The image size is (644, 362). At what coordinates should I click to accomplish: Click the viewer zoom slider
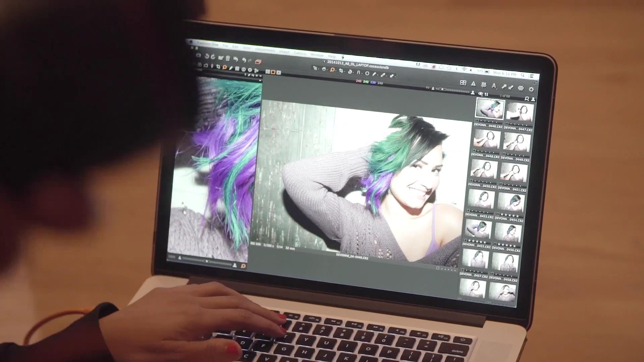coord(453,90)
